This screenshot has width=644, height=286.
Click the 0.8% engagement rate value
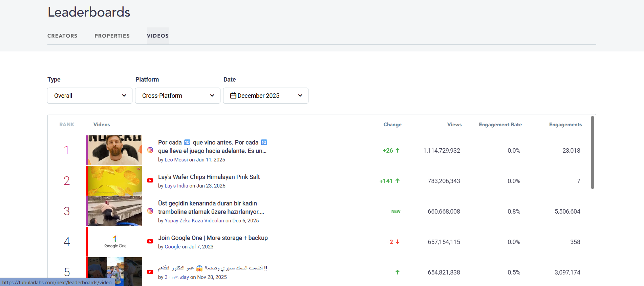click(x=514, y=212)
